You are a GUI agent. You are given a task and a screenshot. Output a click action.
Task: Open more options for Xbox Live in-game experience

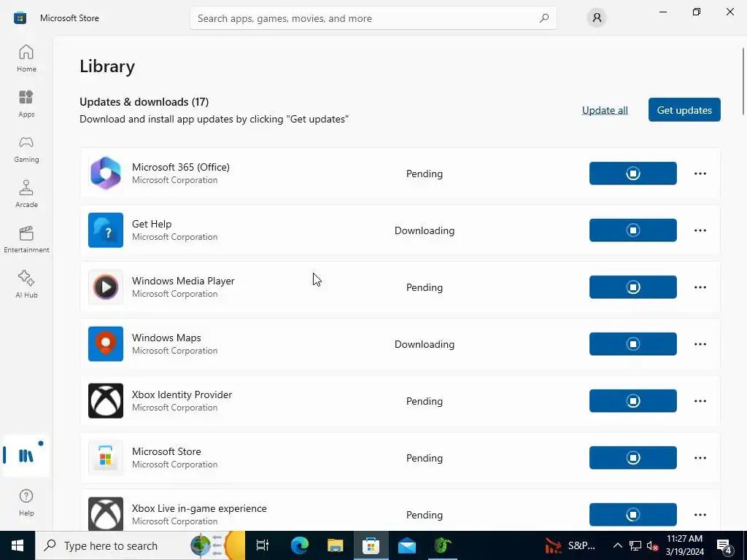click(x=700, y=514)
